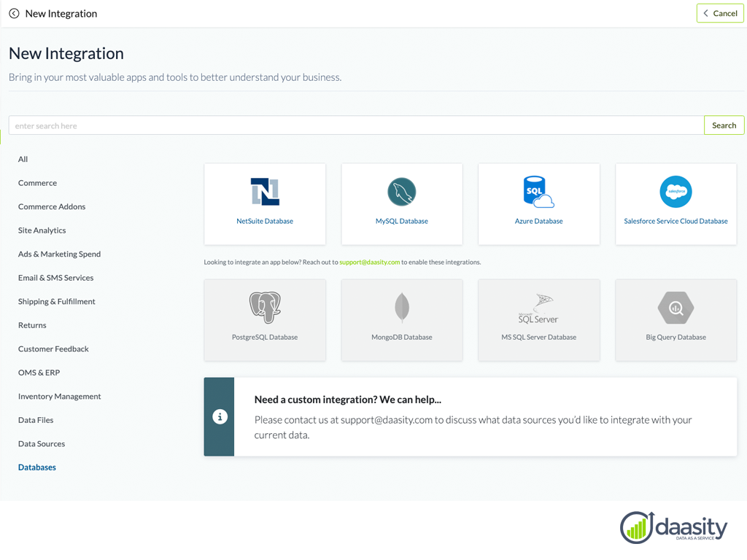Click the back arrow circle icon
This screenshot has width=747, height=560.
point(15,13)
